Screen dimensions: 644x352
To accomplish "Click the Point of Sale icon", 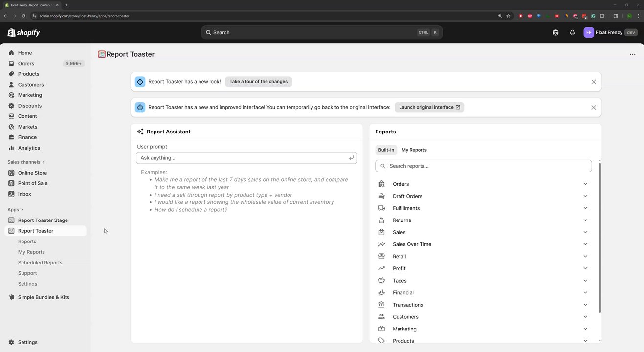I will click(x=11, y=183).
